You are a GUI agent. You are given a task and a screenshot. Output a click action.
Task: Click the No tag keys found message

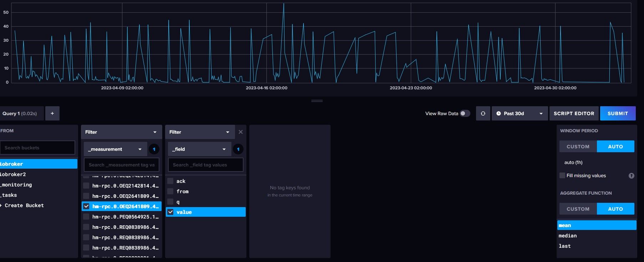pos(290,187)
